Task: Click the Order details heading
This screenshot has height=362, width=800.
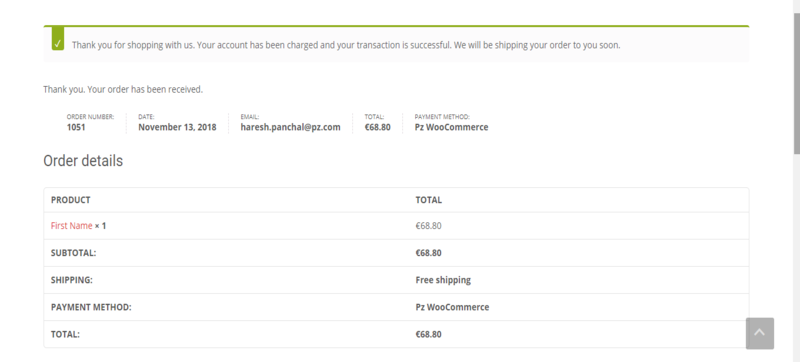Action: tap(83, 161)
